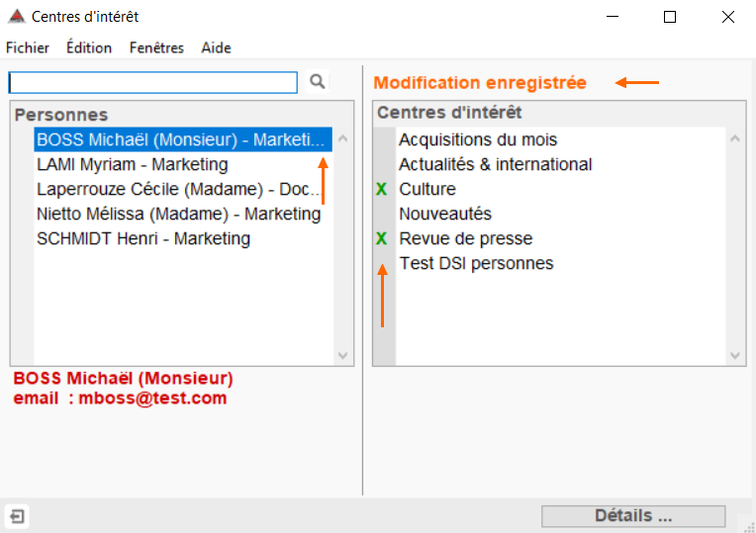This screenshot has height=533, width=756.
Task: Click Centres d'intérêt list scroll-down arrow
Action: click(x=735, y=356)
